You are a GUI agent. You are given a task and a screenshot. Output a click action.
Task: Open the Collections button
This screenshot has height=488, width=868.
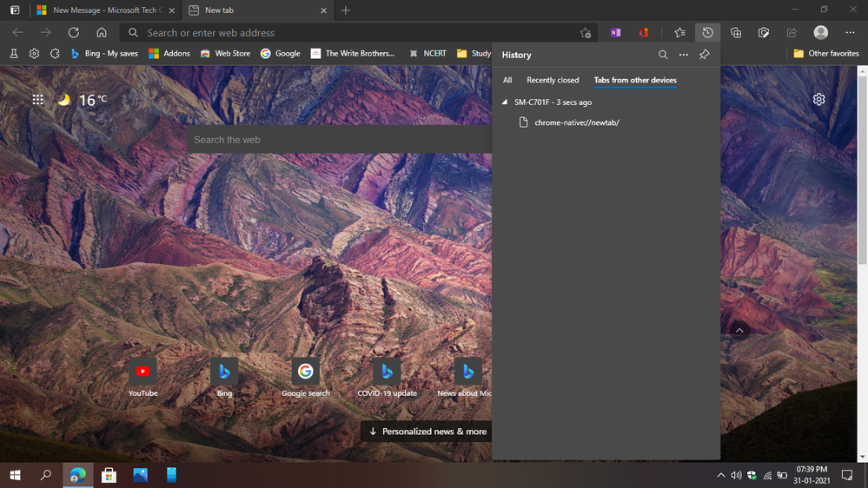[736, 33]
